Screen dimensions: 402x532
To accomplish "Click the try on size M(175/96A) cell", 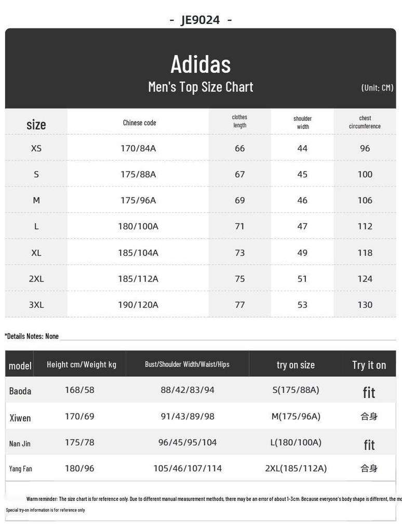I will click(296, 416).
